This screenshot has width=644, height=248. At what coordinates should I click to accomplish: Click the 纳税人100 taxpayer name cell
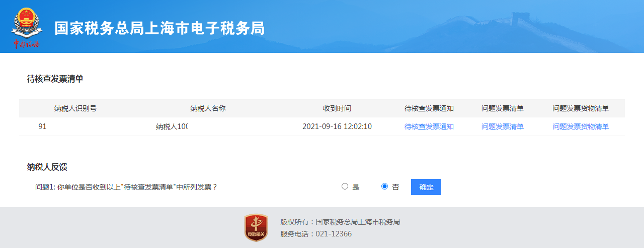click(x=172, y=127)
